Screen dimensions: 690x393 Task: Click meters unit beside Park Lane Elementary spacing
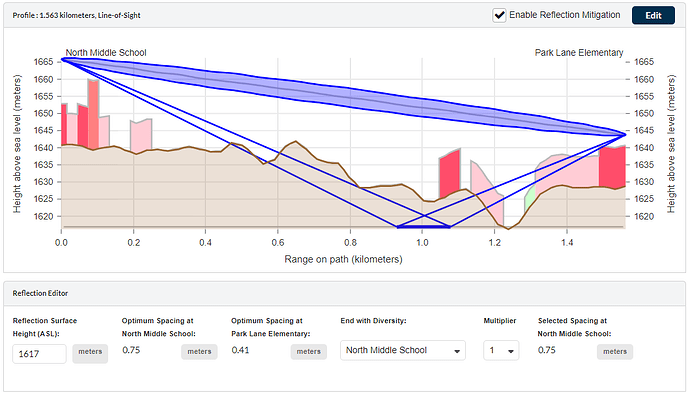(x=308, y=352)
